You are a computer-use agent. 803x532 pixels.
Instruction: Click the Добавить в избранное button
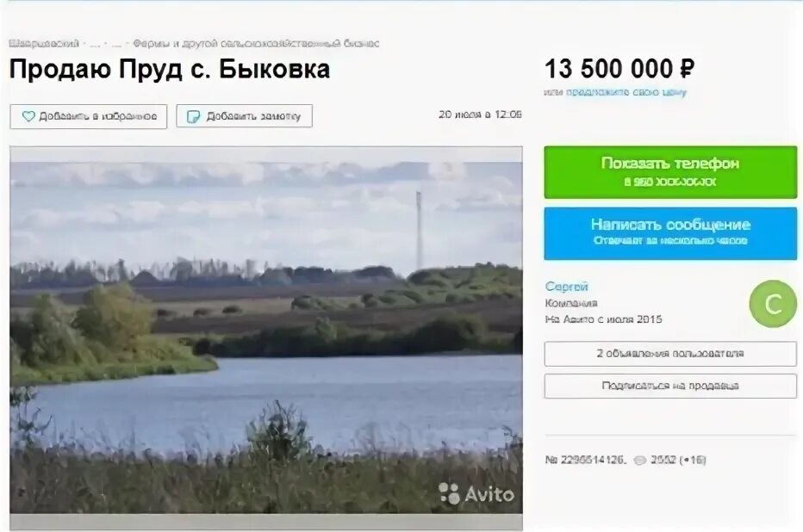89,116
